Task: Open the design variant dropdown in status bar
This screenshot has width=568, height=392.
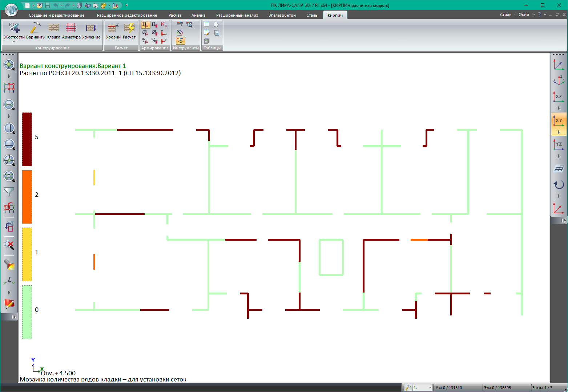Action: coord(430,388)
